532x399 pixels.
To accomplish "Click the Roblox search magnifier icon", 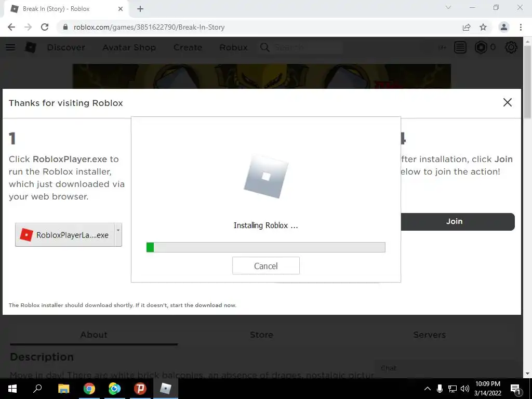I will (264, 47).
